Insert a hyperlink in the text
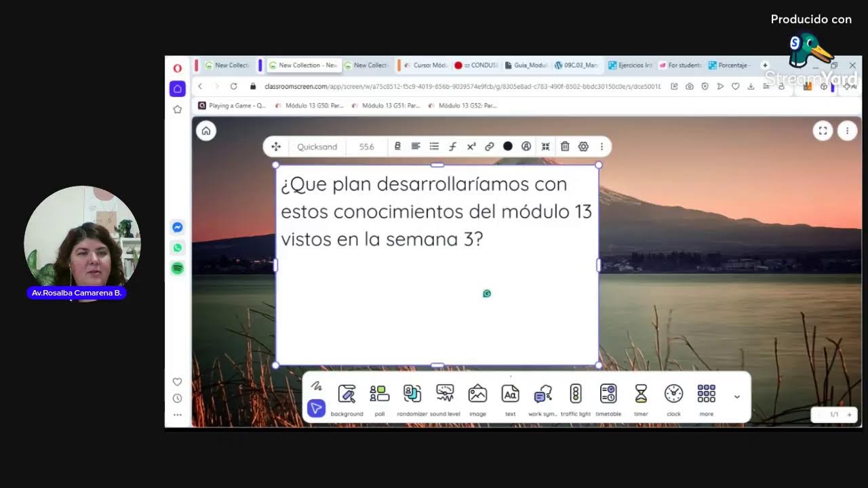The width and height of the screenshot is (868, 488). coord(489,146)
